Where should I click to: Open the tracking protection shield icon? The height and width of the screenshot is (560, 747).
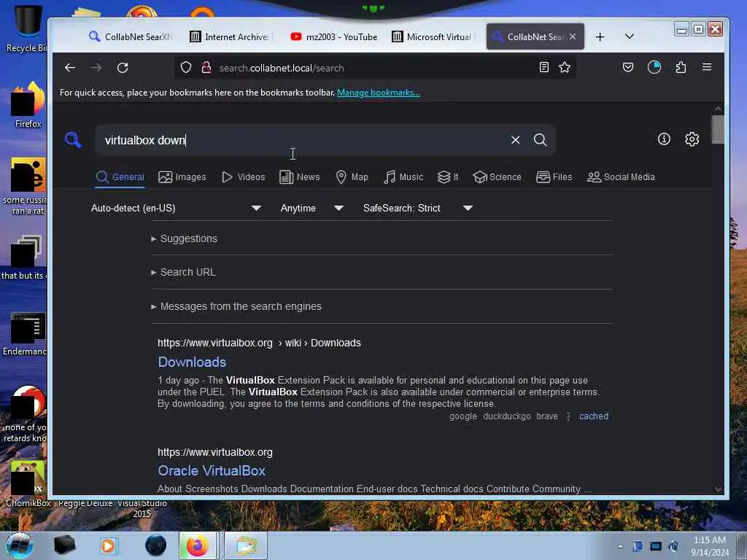point(186,68)
